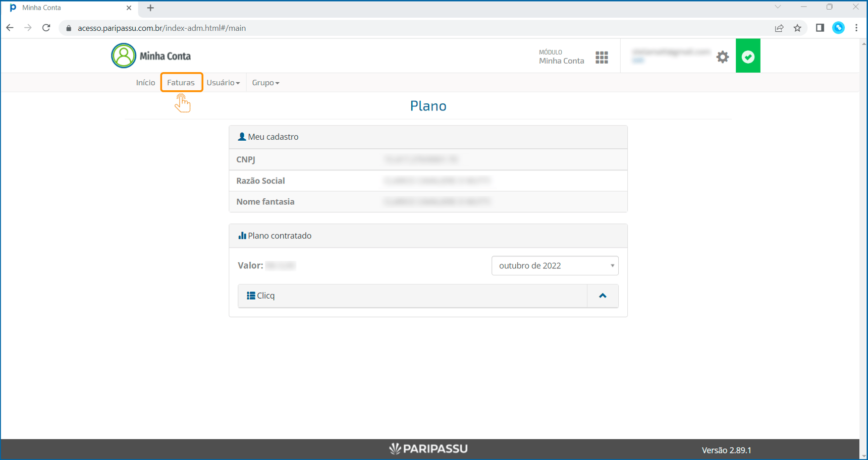Go to the Faturas menu item

[x=181, y=83]
